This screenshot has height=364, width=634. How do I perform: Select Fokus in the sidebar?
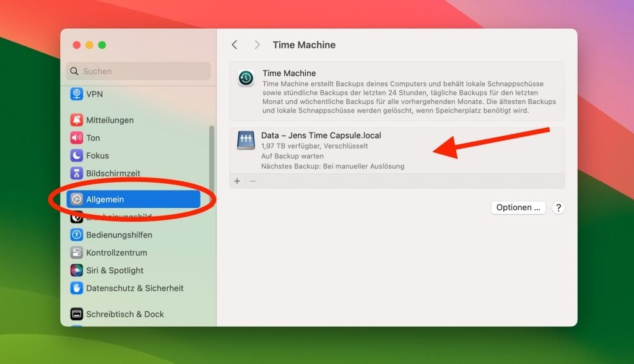(134, 155)
